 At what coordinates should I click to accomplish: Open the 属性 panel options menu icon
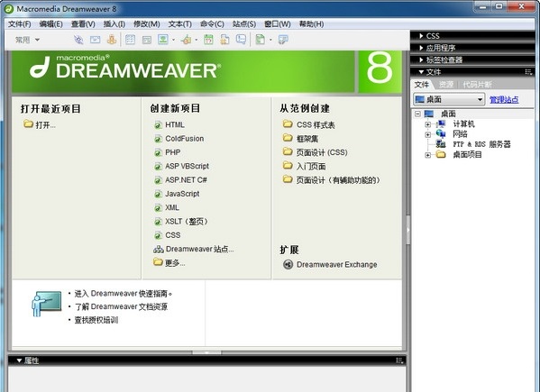(400, 360)
